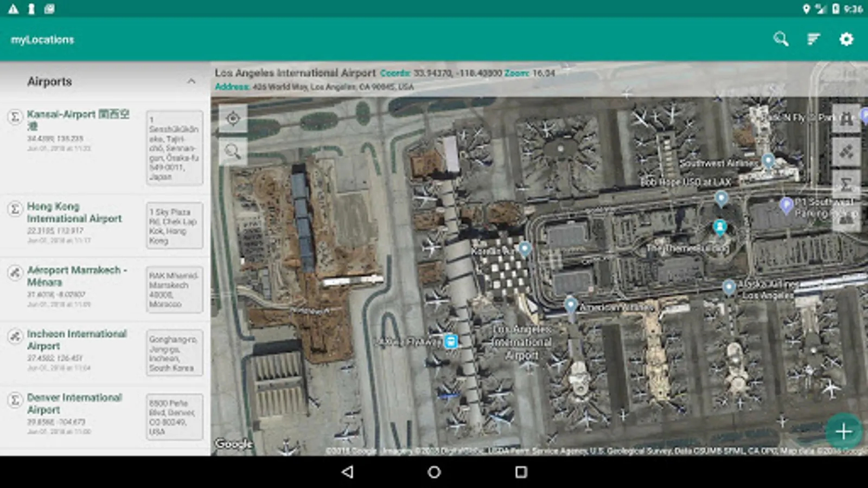Select the Korean Air map pin
This screenshot has width=868, height=488.
[525, 249]
